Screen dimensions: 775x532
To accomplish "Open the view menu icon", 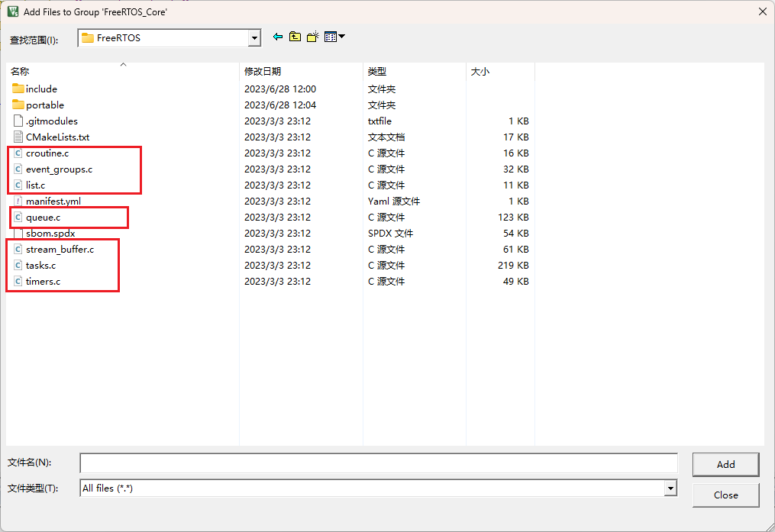I will tap(330, 37).
